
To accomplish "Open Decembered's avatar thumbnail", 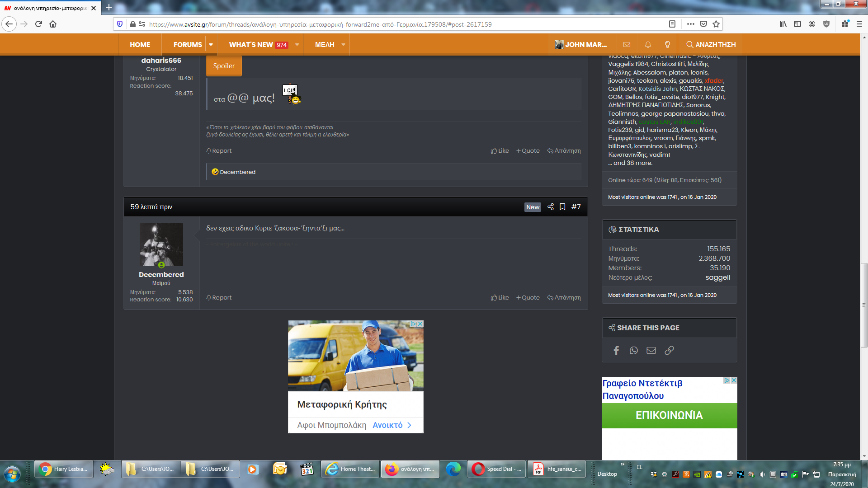I will tap(161, 244).
